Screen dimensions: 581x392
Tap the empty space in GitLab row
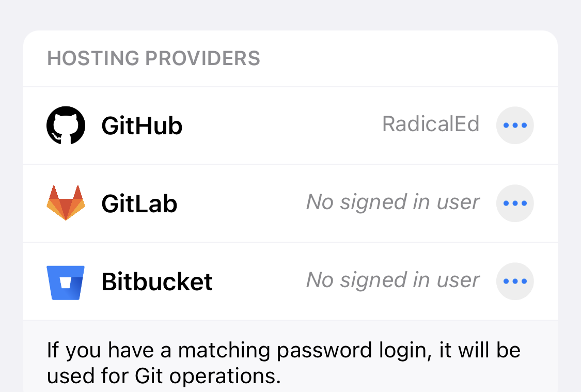click(242, 203)
